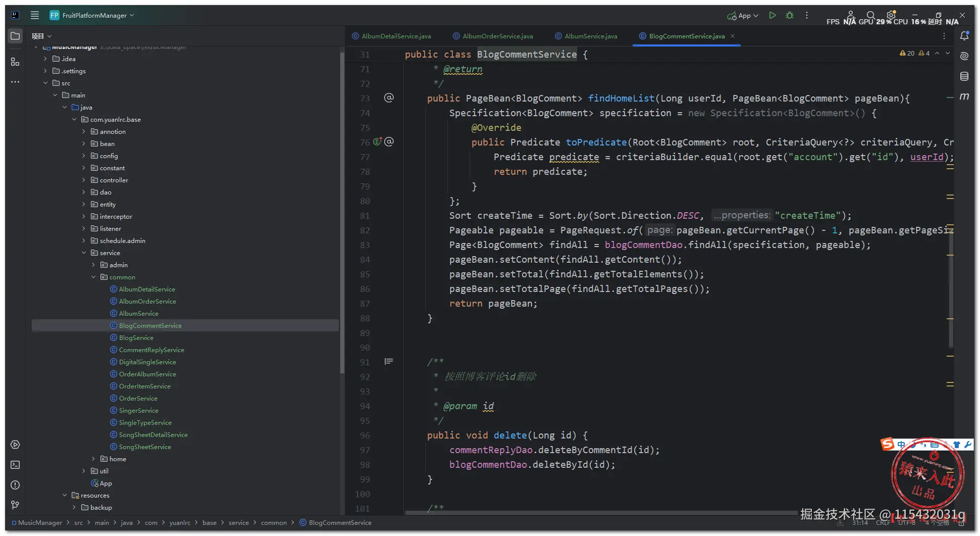Open the App run configuration dropdown
Viewport: 980px width, 536px height.
click(x=743, y=16)
